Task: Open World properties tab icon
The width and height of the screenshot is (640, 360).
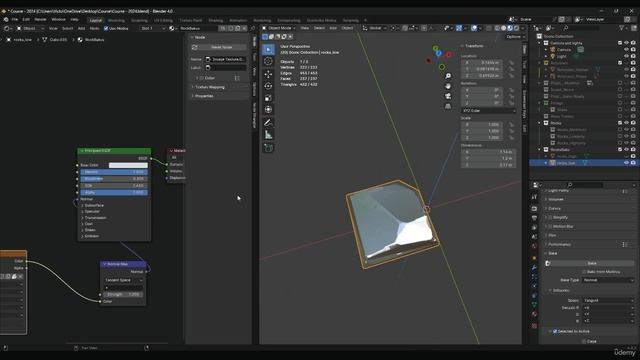Action: 534,246
